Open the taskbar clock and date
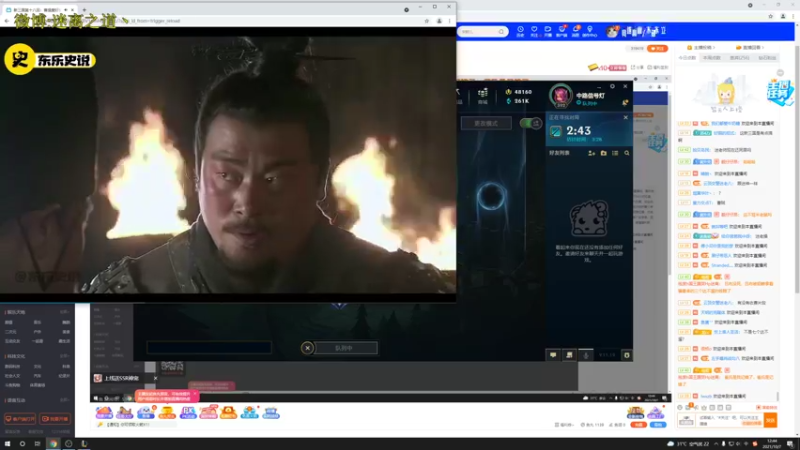800x450 pixels. pos(772,444)
